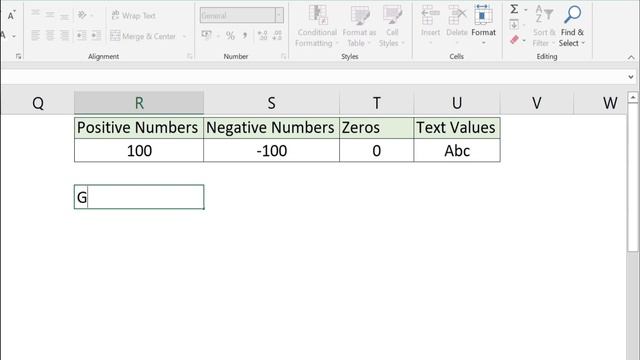Click the Merge & Center button

point(143,36)
